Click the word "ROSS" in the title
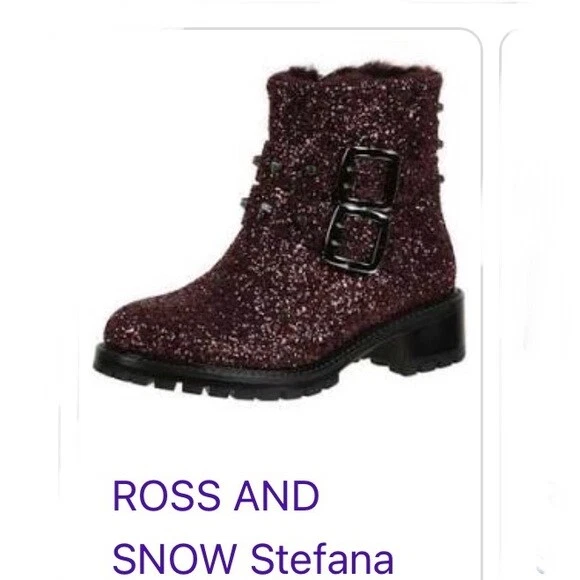This screenshot has width=580, height=580. coord(166,495)
